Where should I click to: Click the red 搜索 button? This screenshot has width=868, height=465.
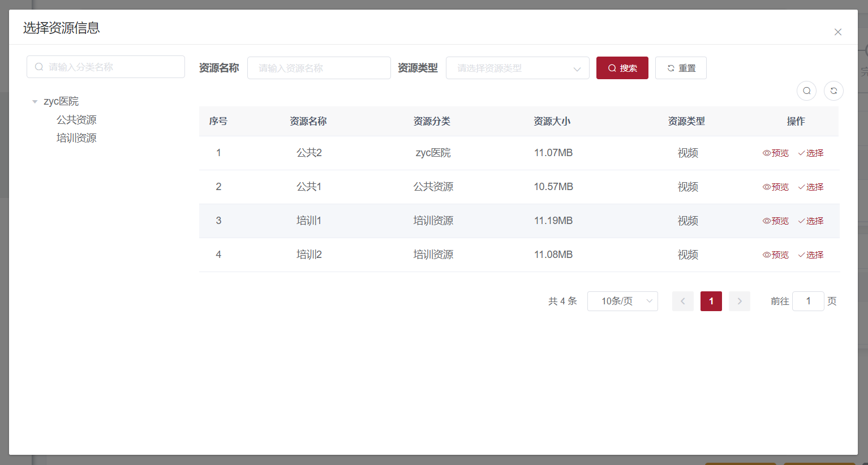pyautogui.click(x=622, y=68)
